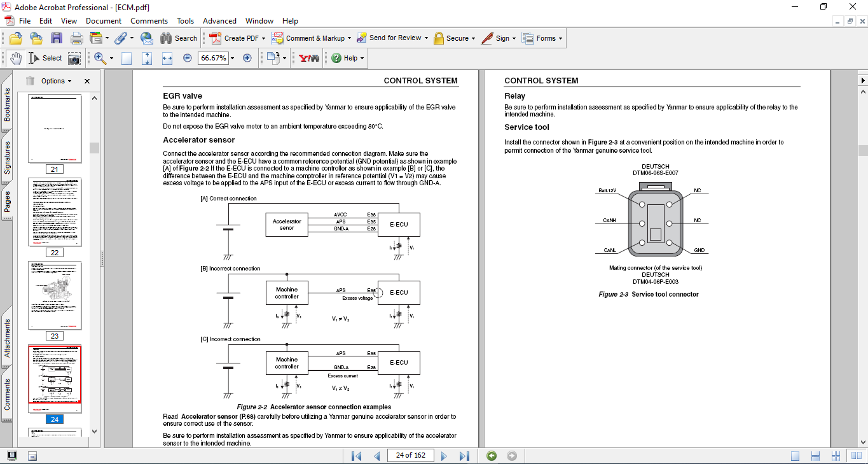Click the Save disk icon
Viewport: 868px width, 464px height.
(57, 38)
